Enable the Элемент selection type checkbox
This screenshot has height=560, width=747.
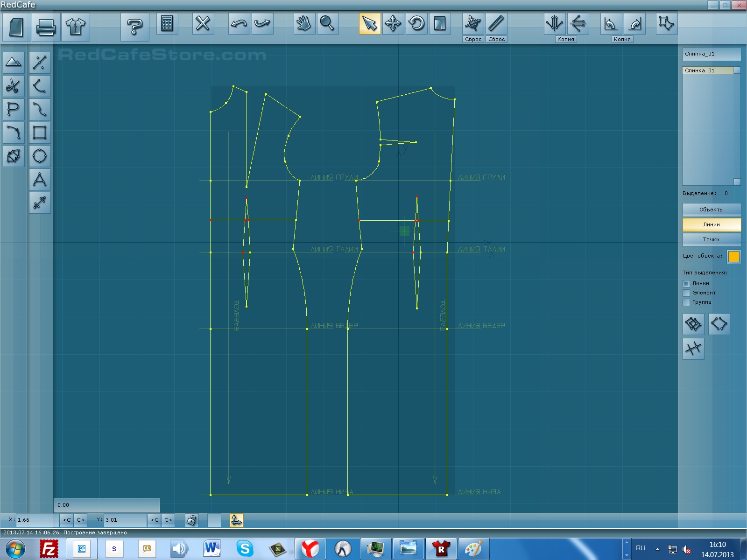686,293
